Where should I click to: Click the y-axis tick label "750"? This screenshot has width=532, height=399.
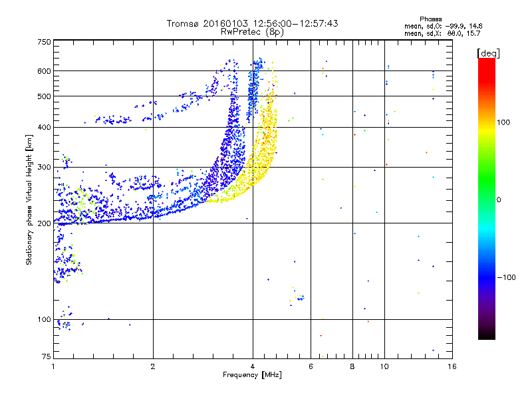44,42
